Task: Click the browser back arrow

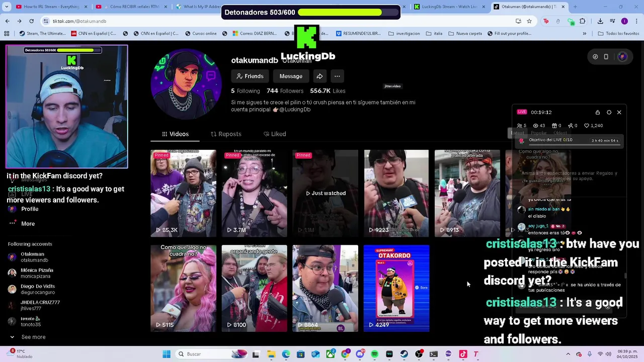Action: point(7,21)
